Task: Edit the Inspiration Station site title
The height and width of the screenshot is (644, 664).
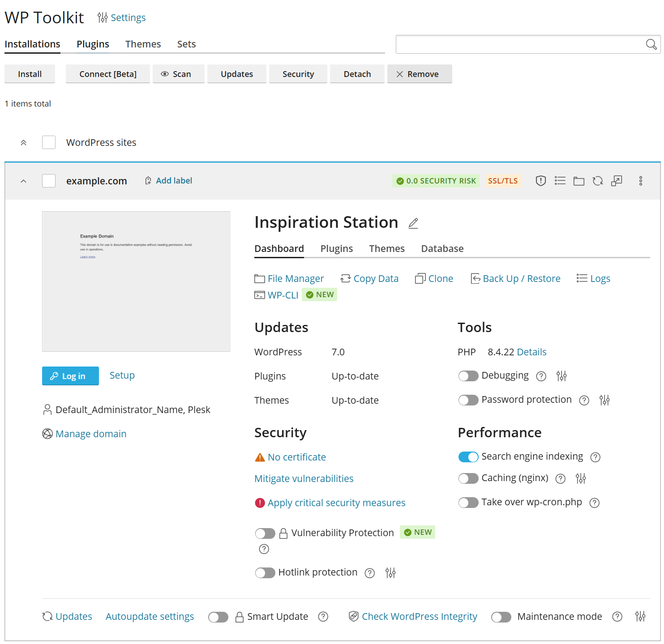Action: pos(413,223)
